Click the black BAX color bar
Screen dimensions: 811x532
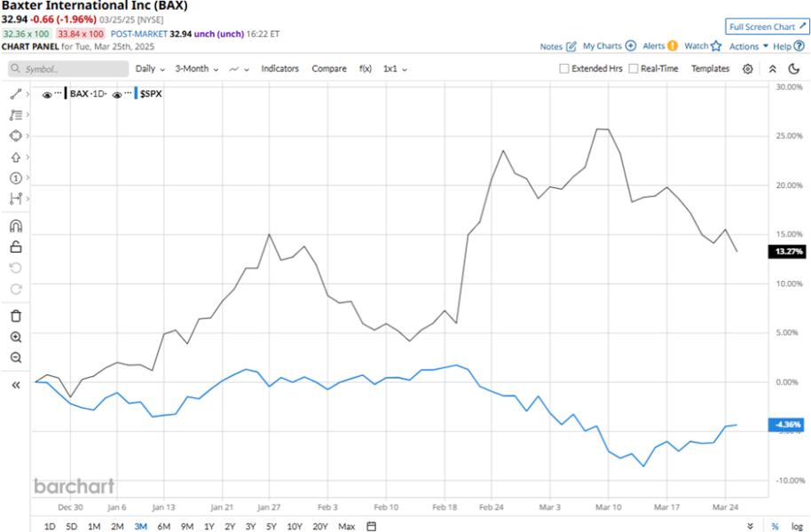click(66, 94)
